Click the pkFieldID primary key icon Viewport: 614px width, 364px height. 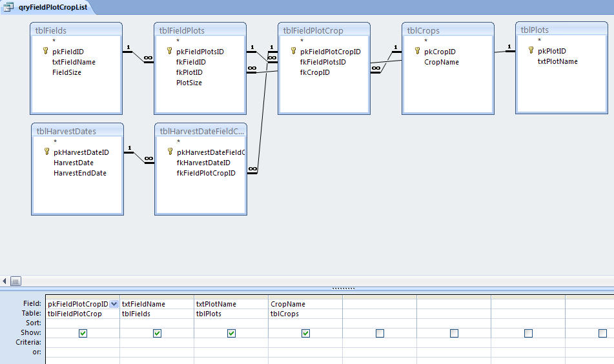[45, 51]
